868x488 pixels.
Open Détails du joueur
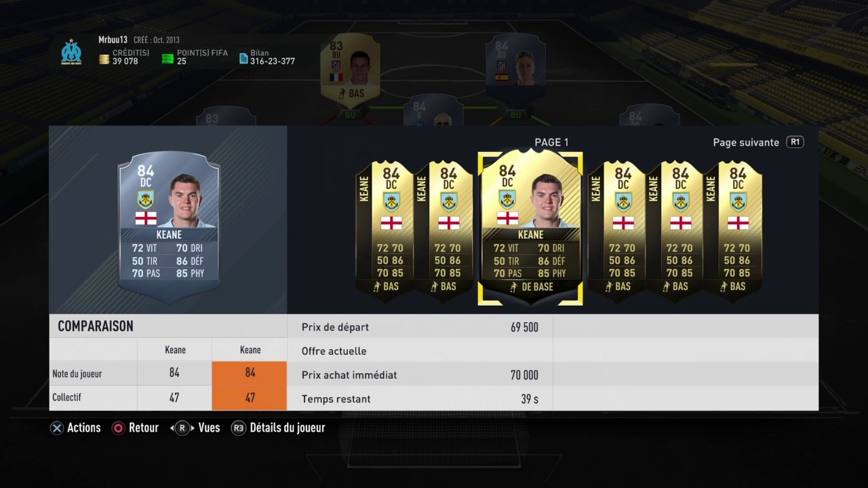tap(288, 428)
